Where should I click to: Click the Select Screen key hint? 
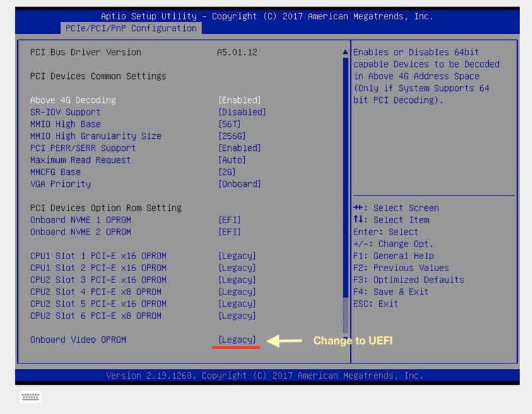[396, 208]
